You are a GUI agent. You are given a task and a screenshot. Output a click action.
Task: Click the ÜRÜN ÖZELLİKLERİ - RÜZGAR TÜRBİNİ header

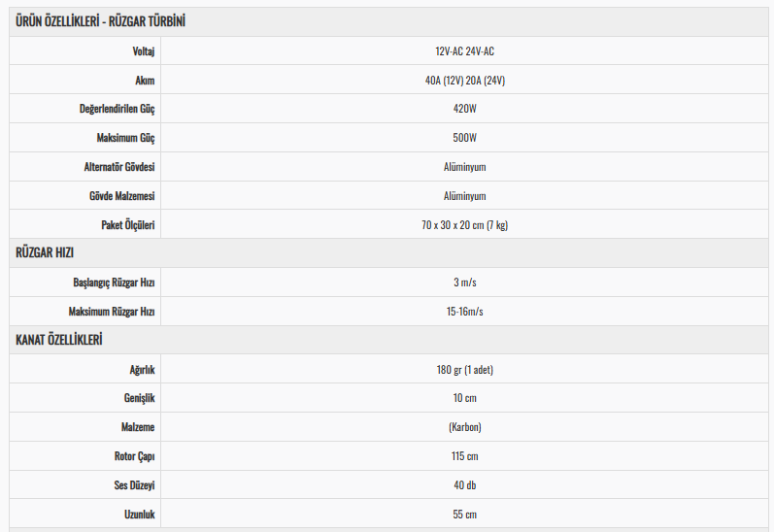coord(100,21)
